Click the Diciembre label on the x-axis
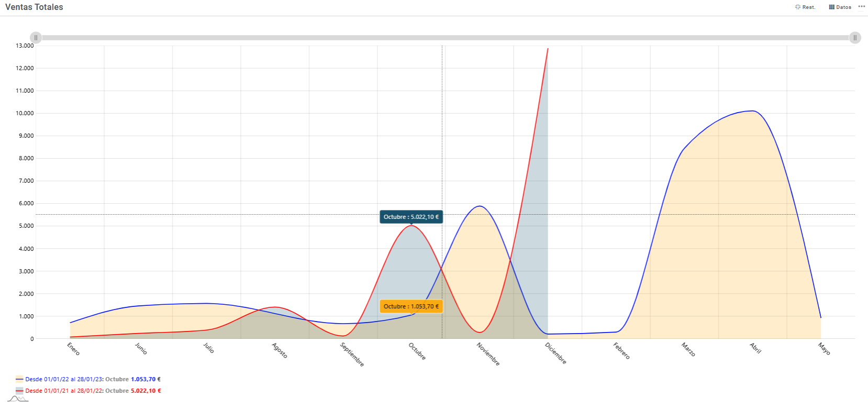Image resolution: width=868 pixels, height=409 pixels. coord(555,353)
